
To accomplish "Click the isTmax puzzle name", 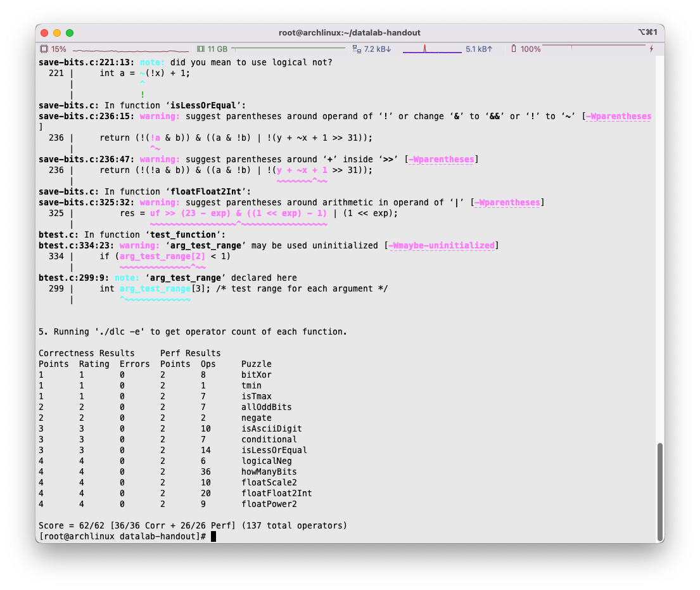I will coord(257,396).
